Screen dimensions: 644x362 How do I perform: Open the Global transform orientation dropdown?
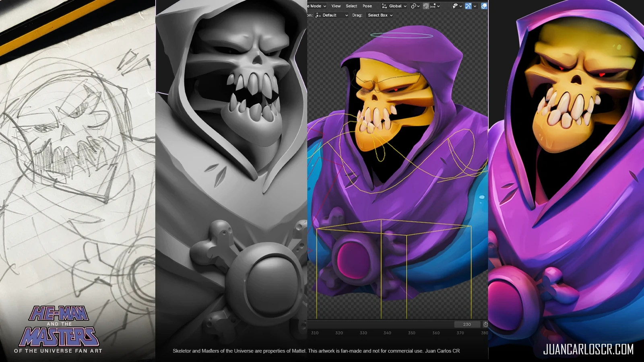click(x=394, y=6)
